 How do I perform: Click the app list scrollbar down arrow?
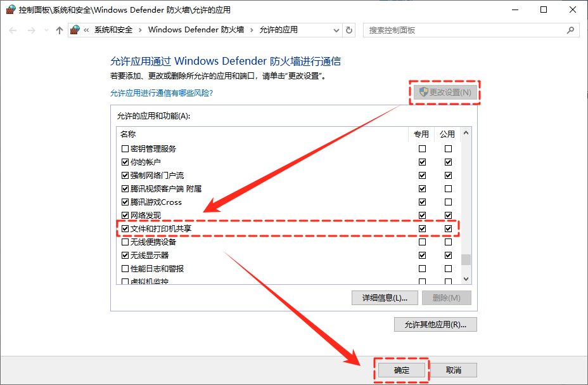[466, 279]
